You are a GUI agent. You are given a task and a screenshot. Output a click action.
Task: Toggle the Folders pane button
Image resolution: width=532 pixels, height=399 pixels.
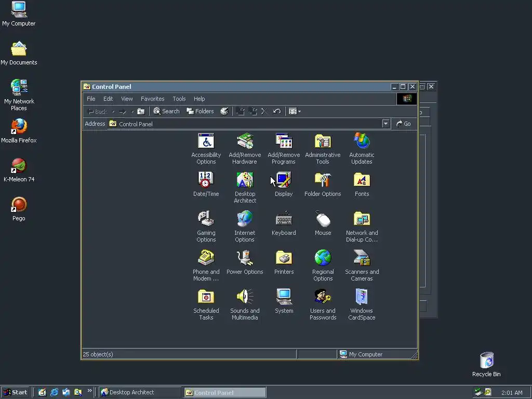pyautogui.click(x=200, y=111)
